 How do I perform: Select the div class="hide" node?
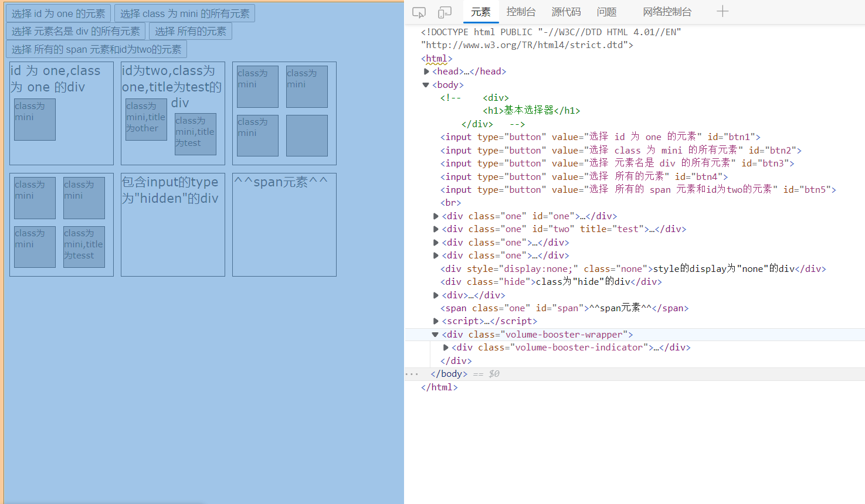pyautogui.click(x=551, y=282)
